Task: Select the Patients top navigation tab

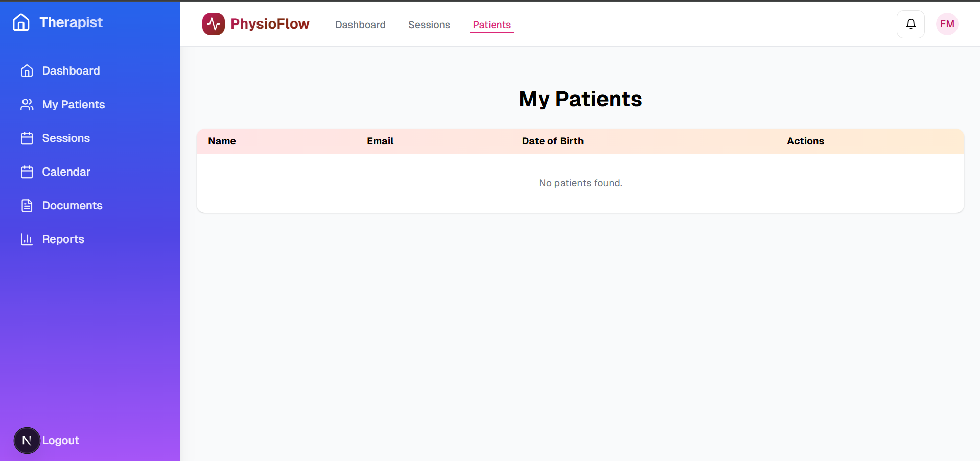Action: (x=492, y=25)
